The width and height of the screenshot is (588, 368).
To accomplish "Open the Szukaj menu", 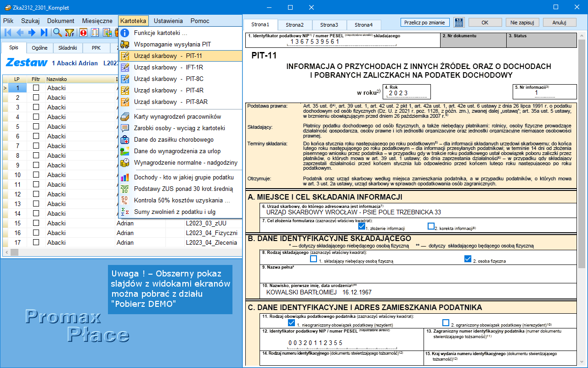I will [x=30, y=21].
